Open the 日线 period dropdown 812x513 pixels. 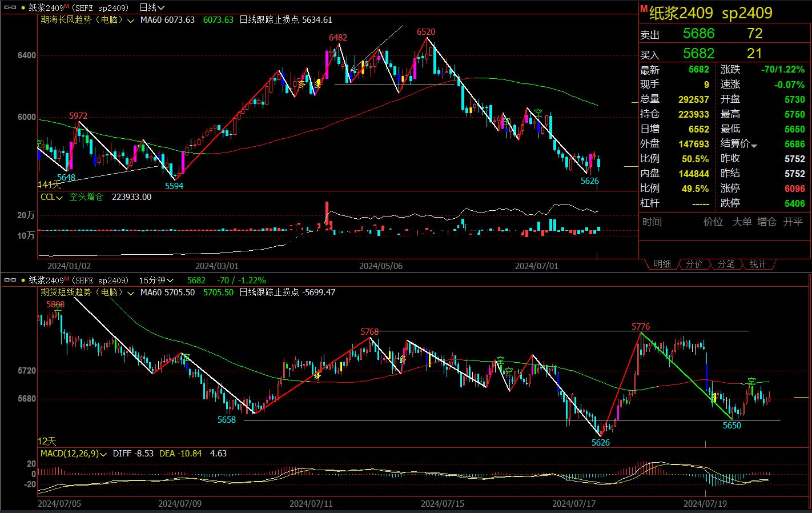tap(152, 8)
